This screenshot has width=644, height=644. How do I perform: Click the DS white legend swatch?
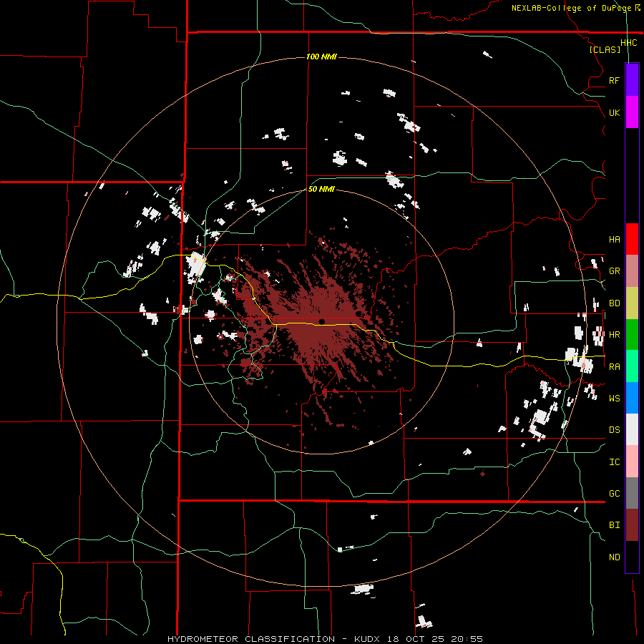[632, 429]
